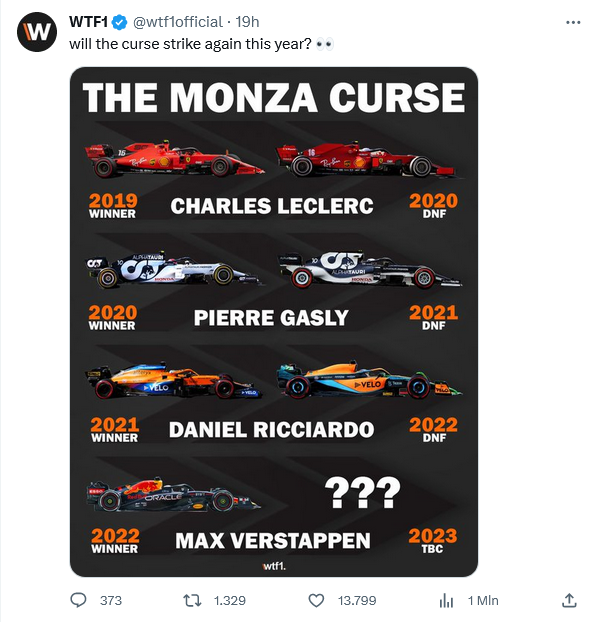Click the blue verified badge
Image resolution: width=598 pixels, height=622 pixels.
(x=119, y=22)
